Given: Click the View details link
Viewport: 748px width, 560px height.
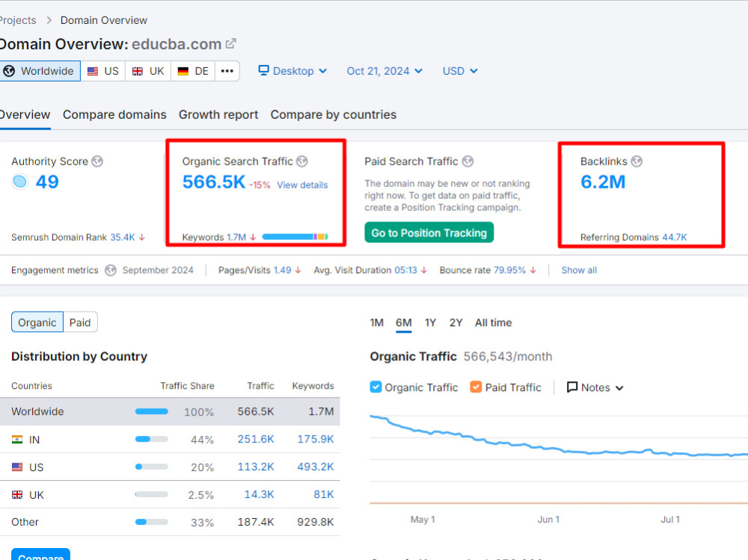Looking at the screenshot, I should pyautogui.click(x=302, y=185).
